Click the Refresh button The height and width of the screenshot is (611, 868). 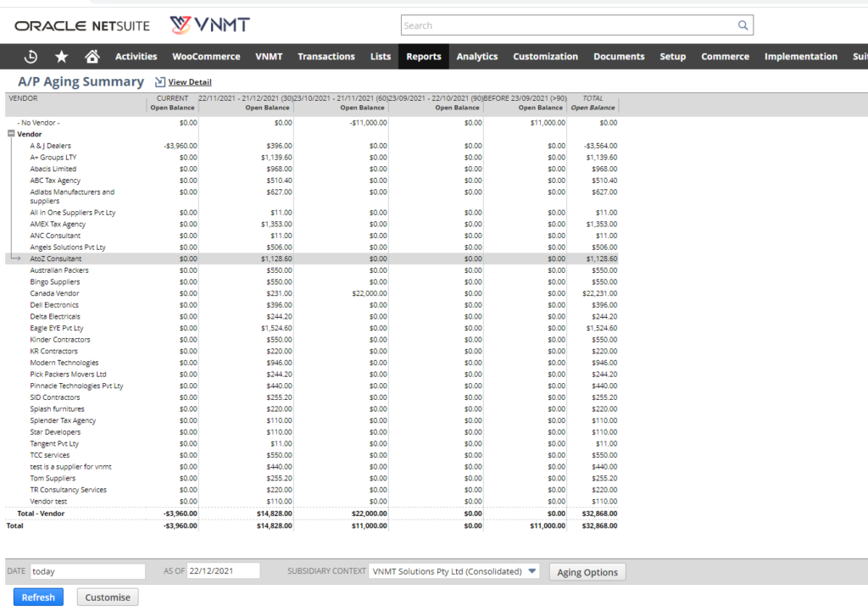click(x=37, y=597)
